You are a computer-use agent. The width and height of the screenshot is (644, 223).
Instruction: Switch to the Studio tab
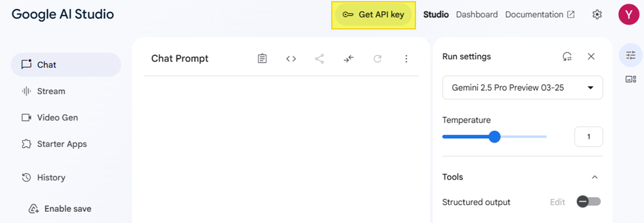(x=436, y=15)
